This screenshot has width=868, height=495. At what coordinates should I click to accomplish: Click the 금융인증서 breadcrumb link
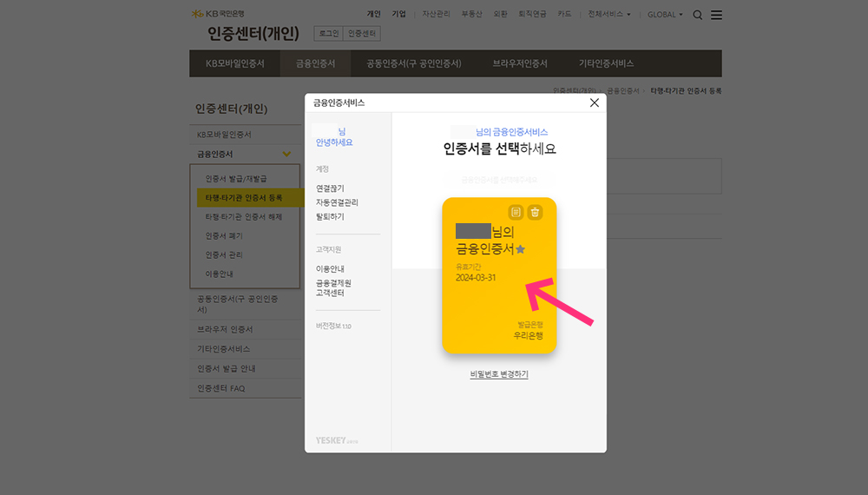coord(622,91)
